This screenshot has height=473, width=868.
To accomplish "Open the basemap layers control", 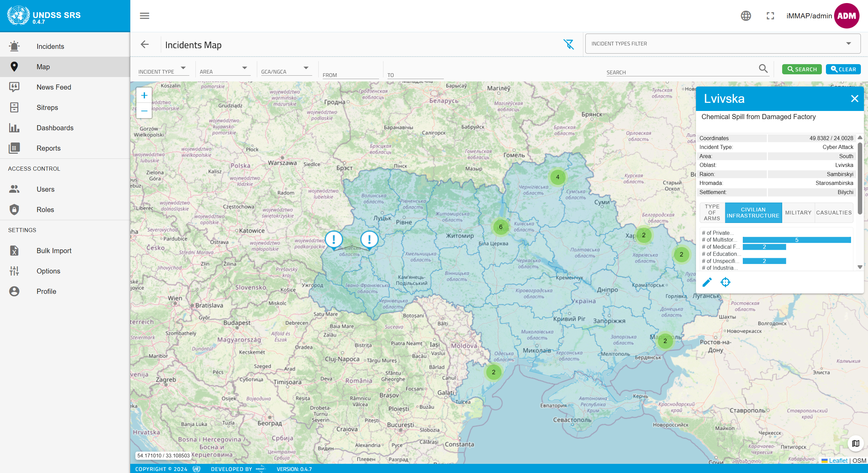I will click(855, 443).
